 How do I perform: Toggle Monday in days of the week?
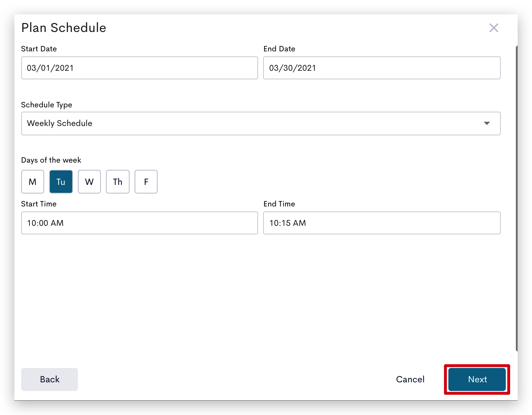33,182
